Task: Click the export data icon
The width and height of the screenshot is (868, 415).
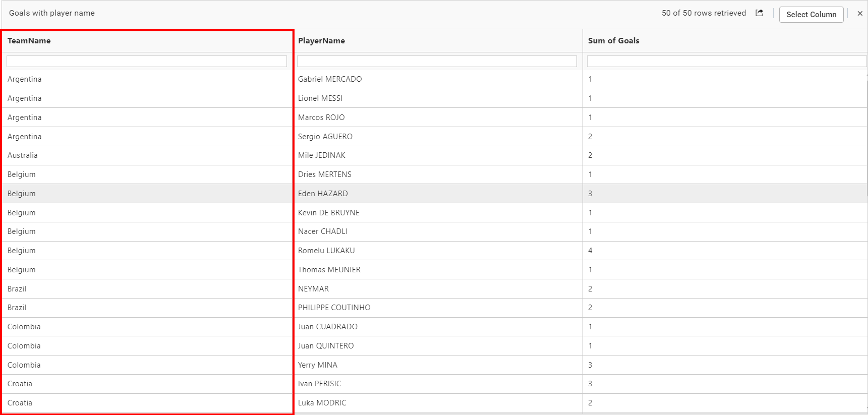Action: (759, 13)
